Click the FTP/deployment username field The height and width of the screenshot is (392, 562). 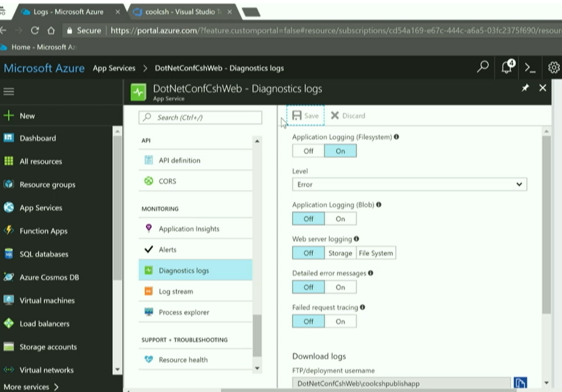pos(401,383)
